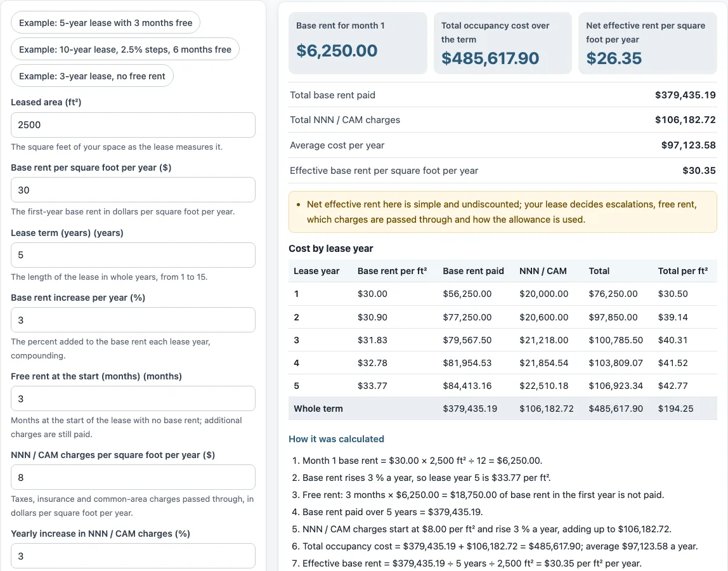Focus the Leased area input field
This screenshot has height=571, width=728.
click(x=133, y=125)
